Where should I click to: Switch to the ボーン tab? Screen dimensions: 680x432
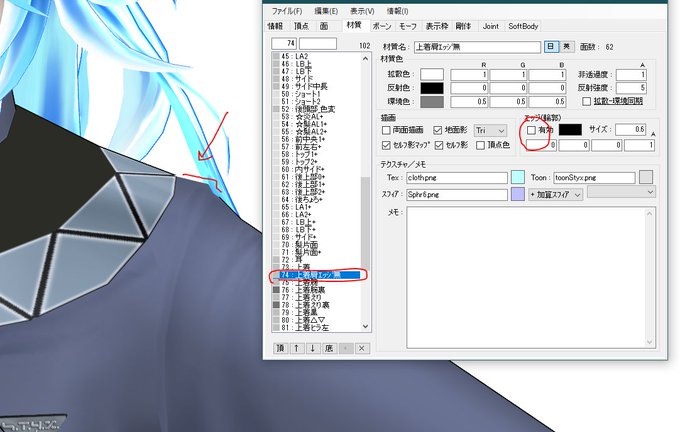[x=382, y=26]
